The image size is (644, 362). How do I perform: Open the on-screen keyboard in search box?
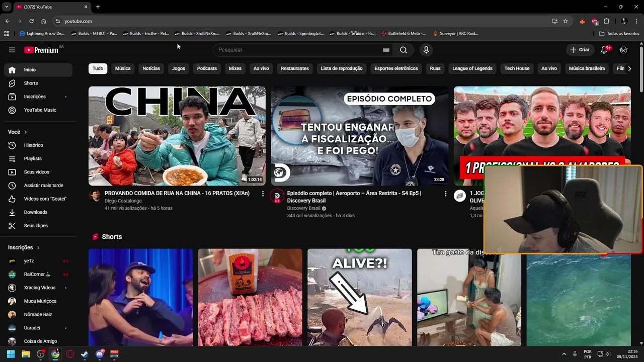[386, 50]
